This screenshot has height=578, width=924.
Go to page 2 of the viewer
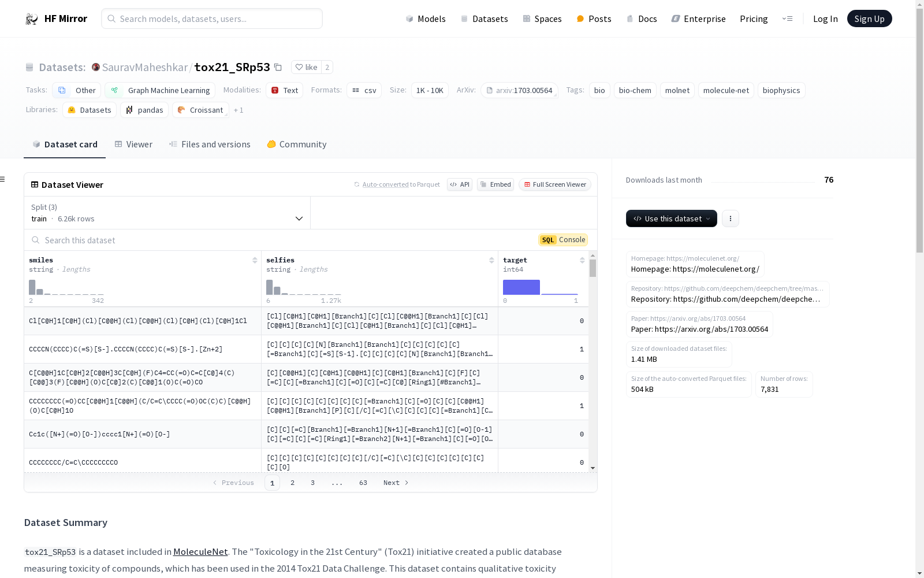(x=292, y=483)
